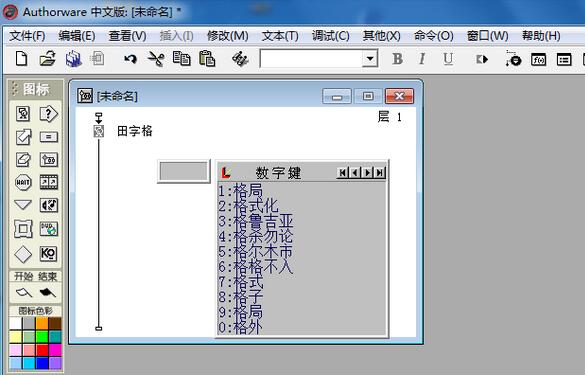Open the 查看(V) menu
Viewport: 585px width, 375px height.
[127, 36]
